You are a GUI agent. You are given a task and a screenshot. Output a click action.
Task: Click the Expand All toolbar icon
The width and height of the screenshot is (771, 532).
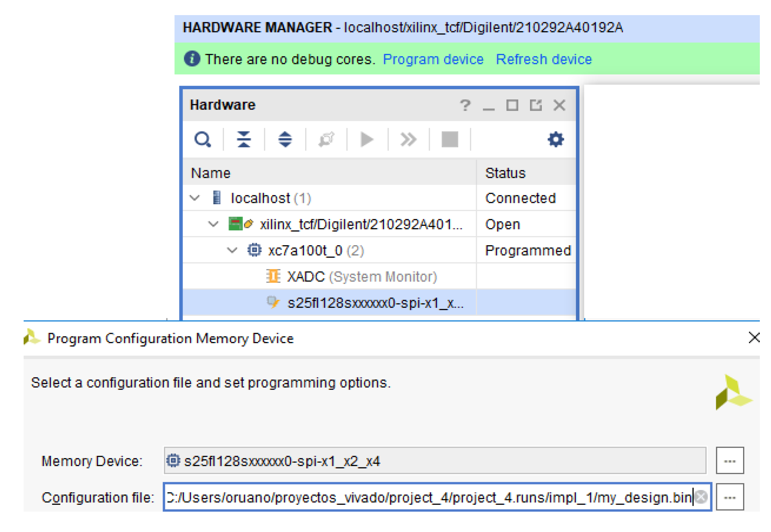click(x=285, y=139)
